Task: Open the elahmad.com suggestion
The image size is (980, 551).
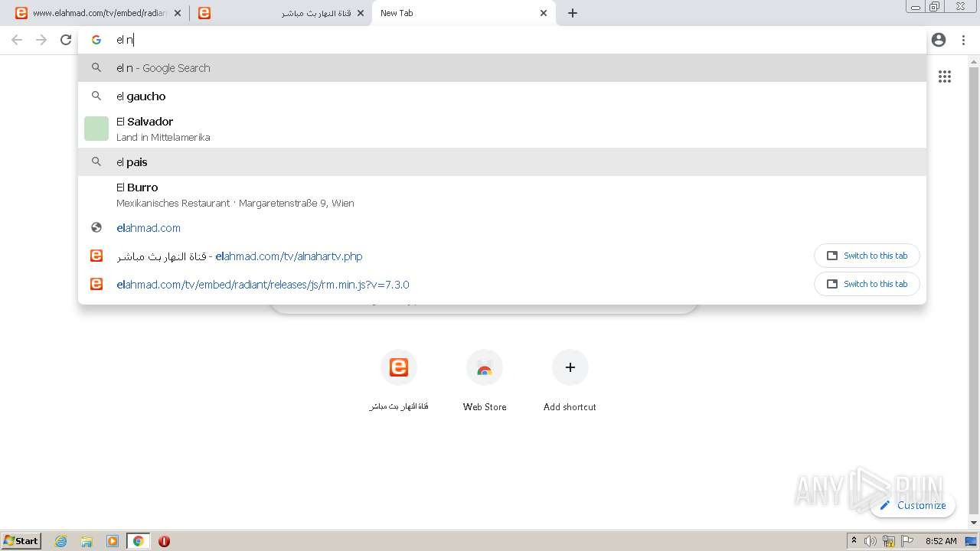Action: 502,228
